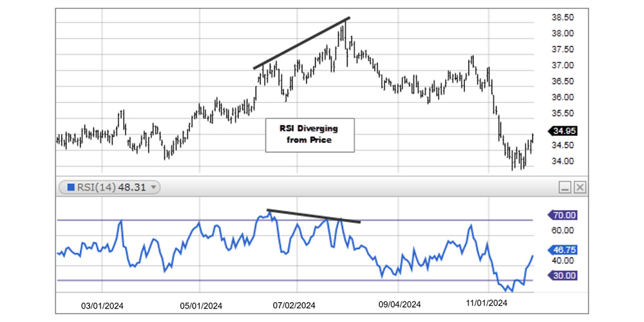Screen dimensions: 644x322
Task: Click the 34.50 price axis label
Action: coord(563,145)
